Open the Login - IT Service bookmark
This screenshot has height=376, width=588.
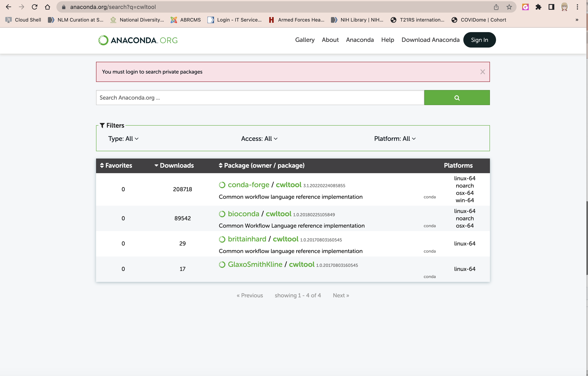pyautogui.click(x=235, y=20)
